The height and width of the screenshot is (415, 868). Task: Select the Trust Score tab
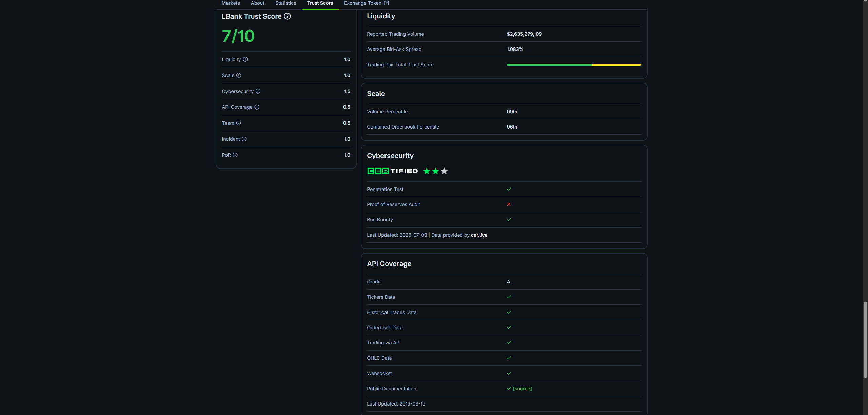(x=320, y=3)
